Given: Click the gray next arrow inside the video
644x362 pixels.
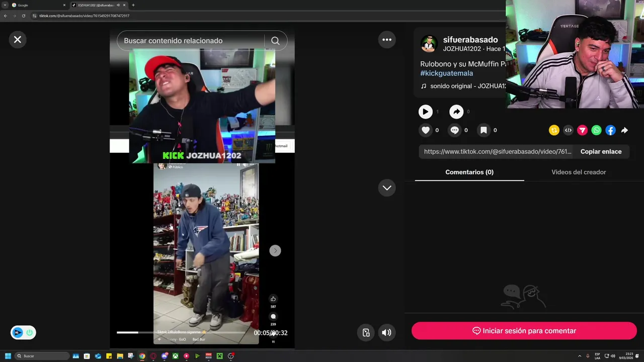Looking at the screenshot, I should click(275, 250).
